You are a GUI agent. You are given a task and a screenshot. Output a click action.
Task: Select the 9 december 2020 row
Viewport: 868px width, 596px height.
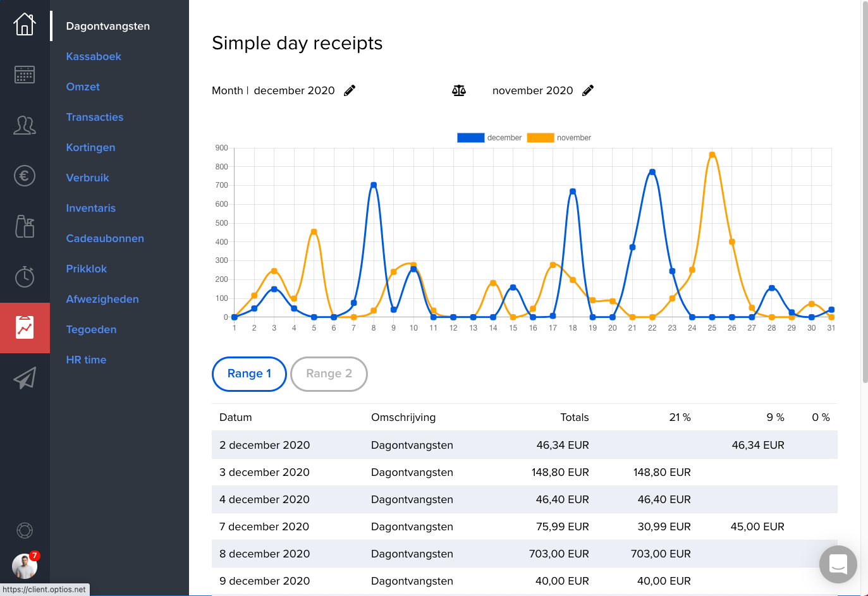click(525, 581)
